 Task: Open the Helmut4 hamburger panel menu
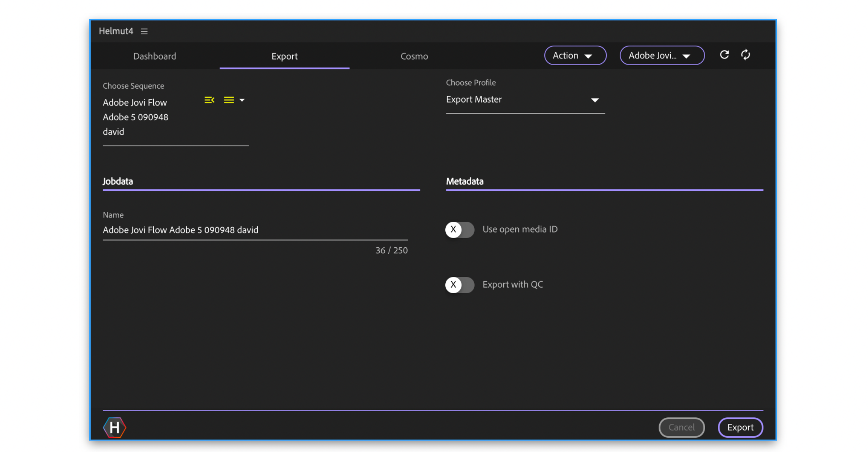144,31
